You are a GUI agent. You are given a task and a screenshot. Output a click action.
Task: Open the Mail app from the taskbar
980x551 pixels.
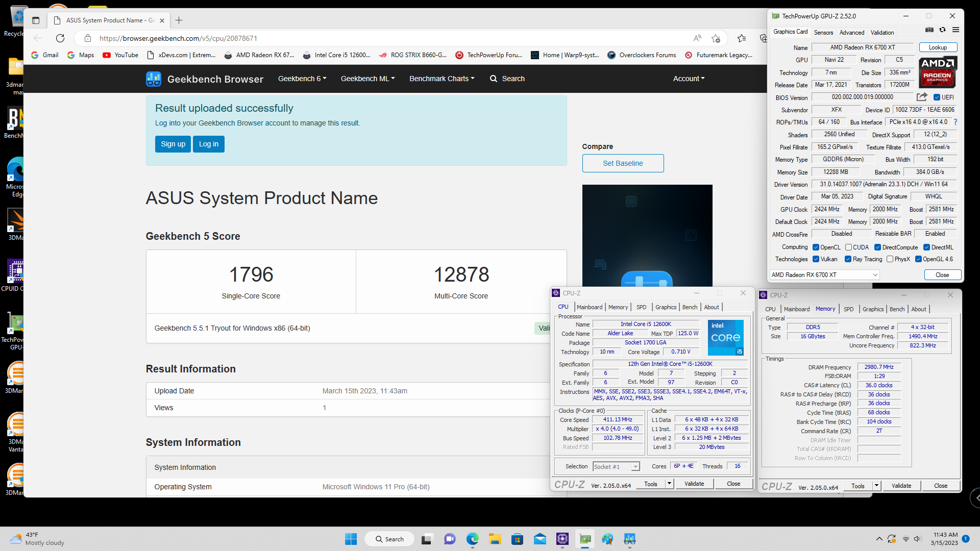coord(540,539)
